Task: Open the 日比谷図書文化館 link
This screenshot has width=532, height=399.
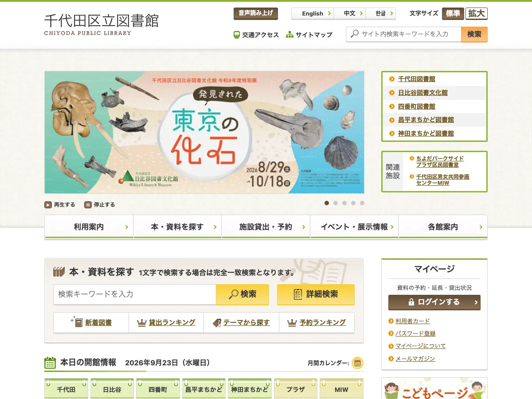Action: (x=423, y=93)
